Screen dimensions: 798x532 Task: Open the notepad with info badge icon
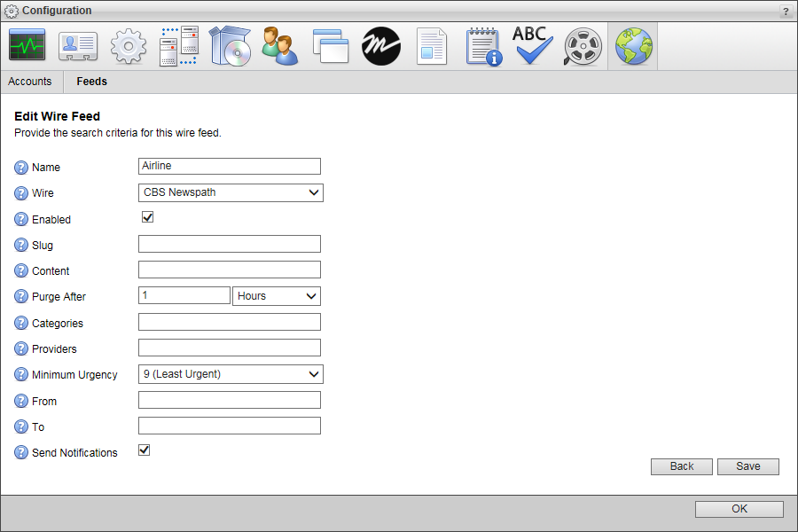[483, 46]
